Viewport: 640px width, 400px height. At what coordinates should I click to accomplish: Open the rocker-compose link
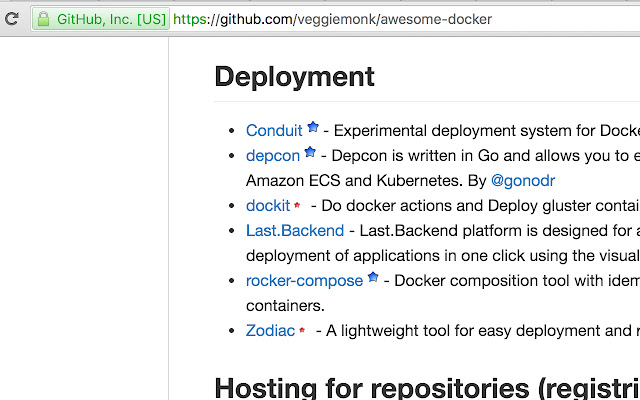click(x=304, y=280)
